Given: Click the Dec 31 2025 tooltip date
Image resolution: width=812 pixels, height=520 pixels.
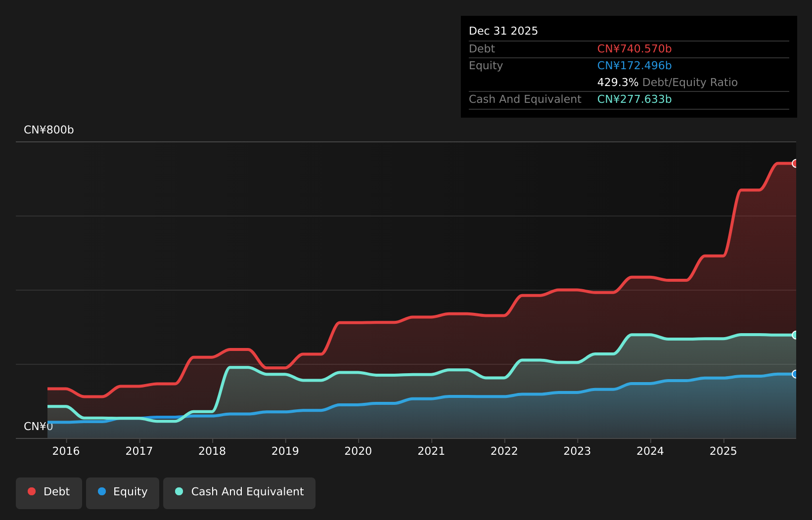Looking at the screenshot, I should click(503, 31).
